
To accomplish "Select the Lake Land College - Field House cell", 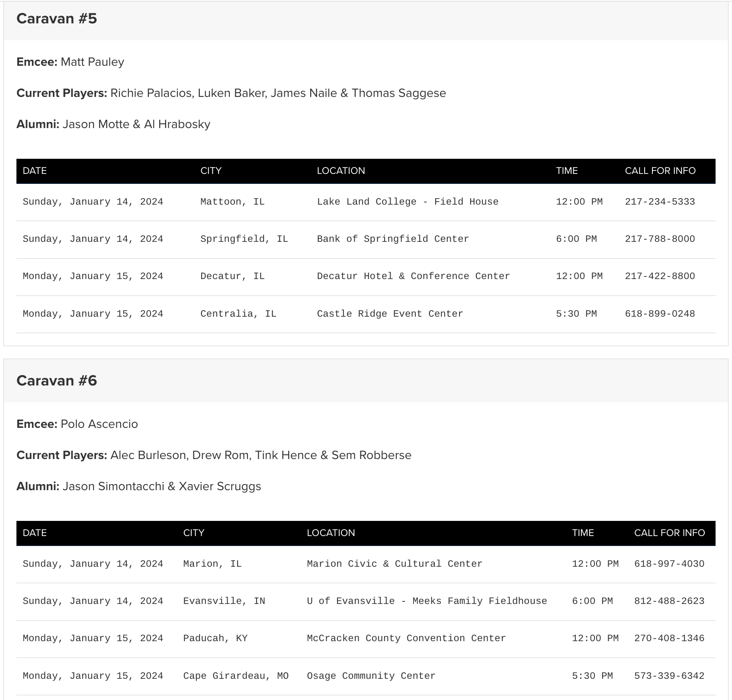I will 407,202.
